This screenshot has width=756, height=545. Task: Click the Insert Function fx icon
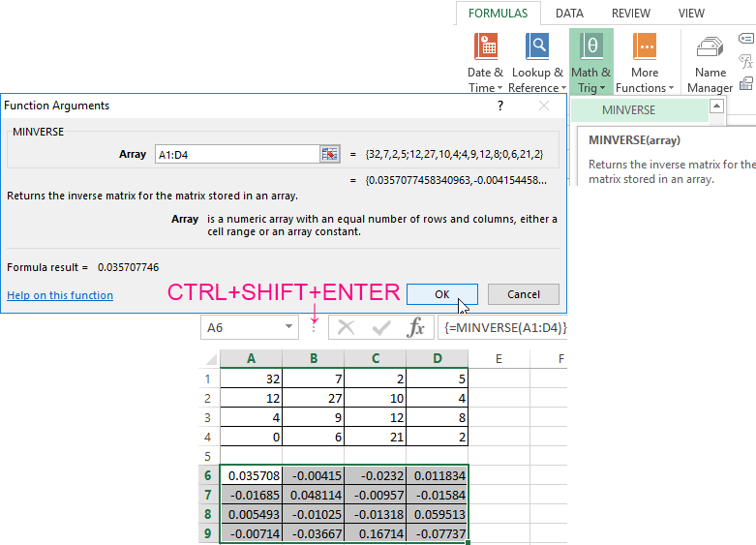416,328
